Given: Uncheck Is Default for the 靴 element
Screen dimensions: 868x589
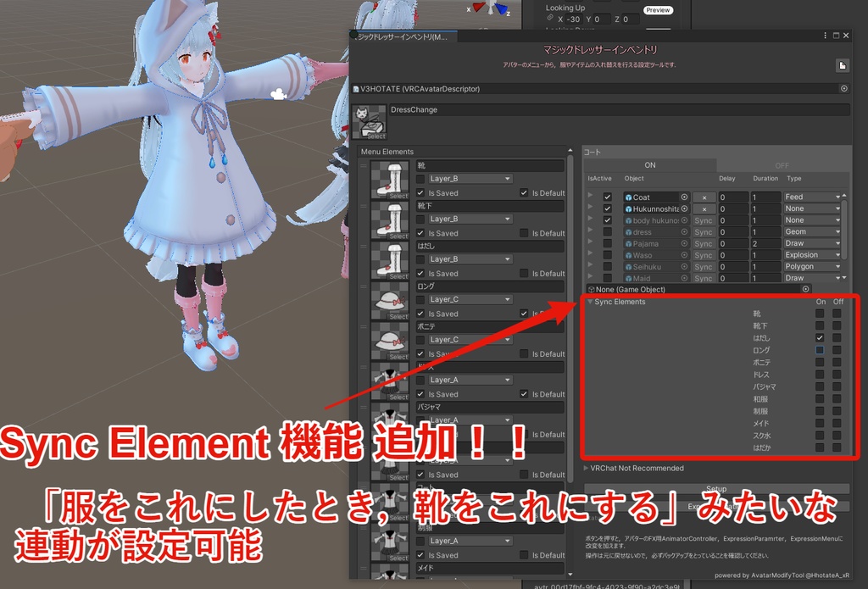Looking at the screenshot, I should pos(524,192).
